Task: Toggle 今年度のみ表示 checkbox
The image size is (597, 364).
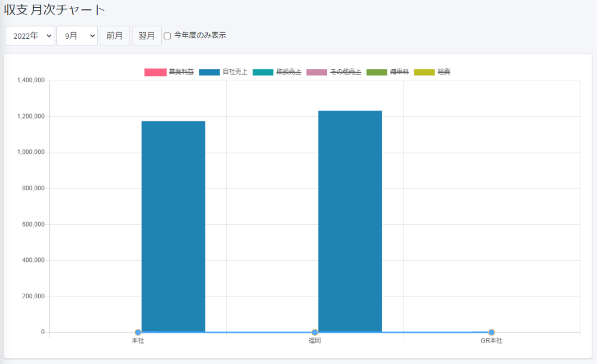Action: pyautogui.click(x=167, y=36)
